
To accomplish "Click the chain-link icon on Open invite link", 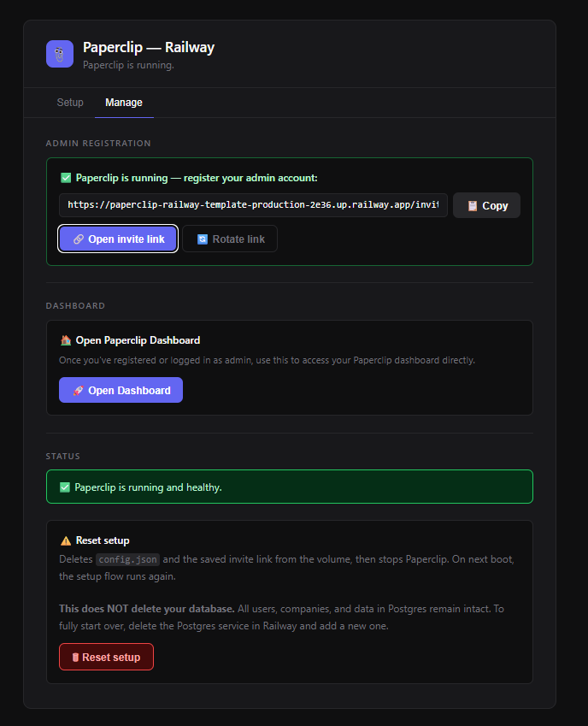I will click(x=80, y=239).
